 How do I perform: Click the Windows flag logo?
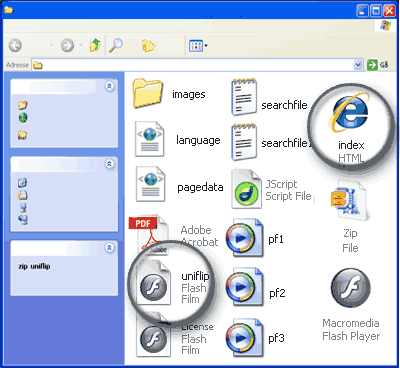point(386,25)
